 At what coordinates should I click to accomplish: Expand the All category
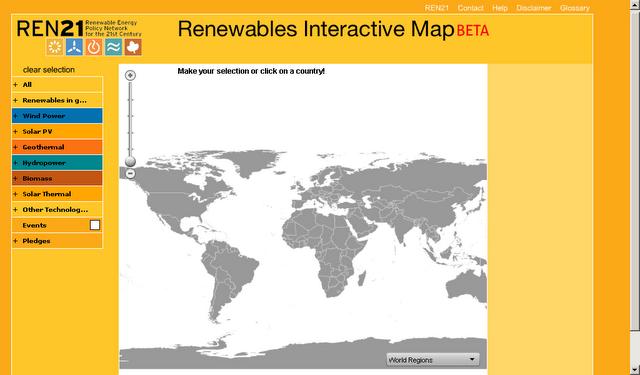(16, 85)
